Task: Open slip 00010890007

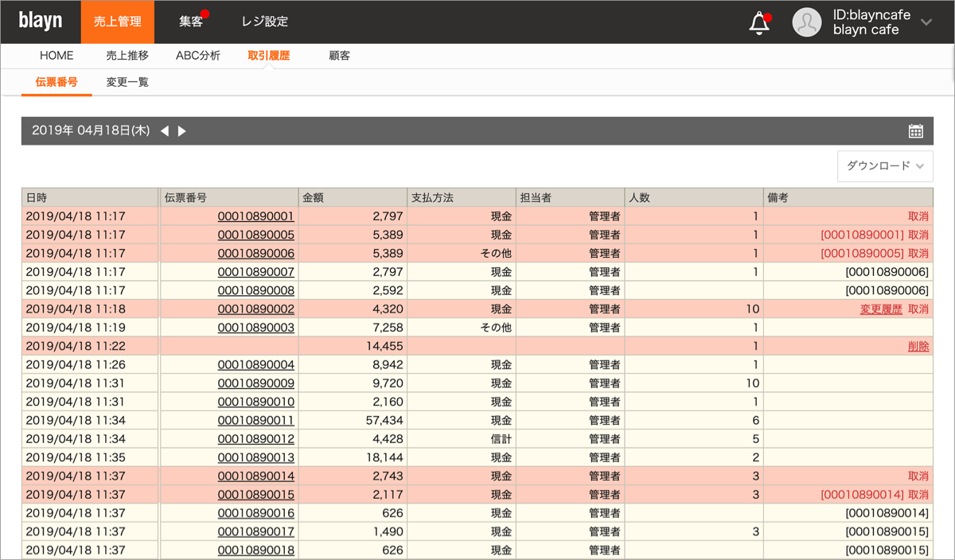Action: 255,272
